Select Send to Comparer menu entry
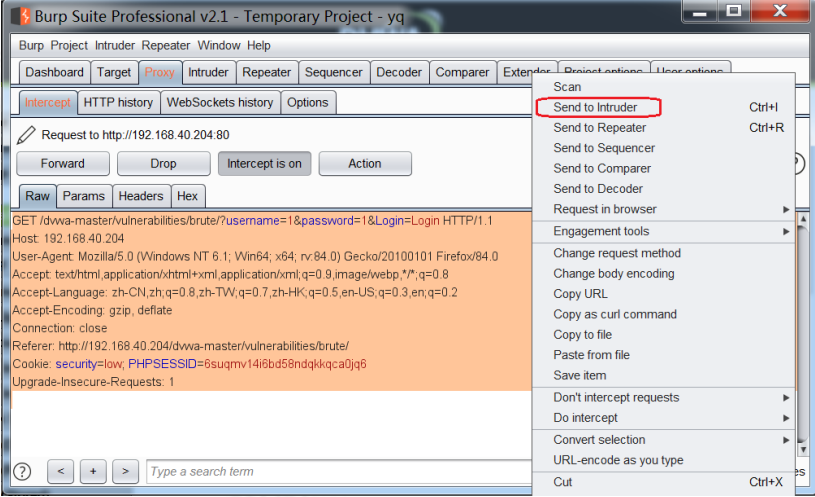Screen dimensions: 815x497 [664, 168]
